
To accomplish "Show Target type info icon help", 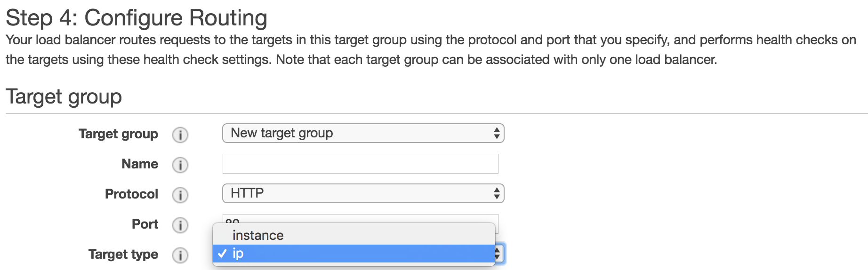I will [x=180, y=255].
